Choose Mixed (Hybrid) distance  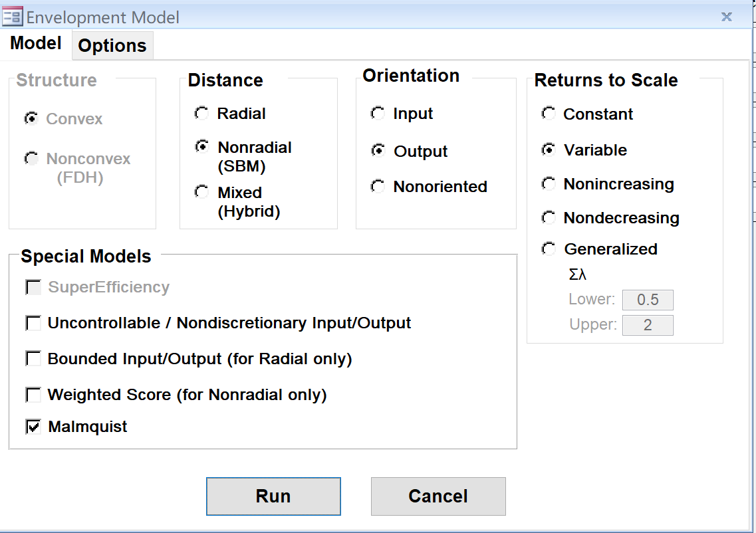click(201, 192)
